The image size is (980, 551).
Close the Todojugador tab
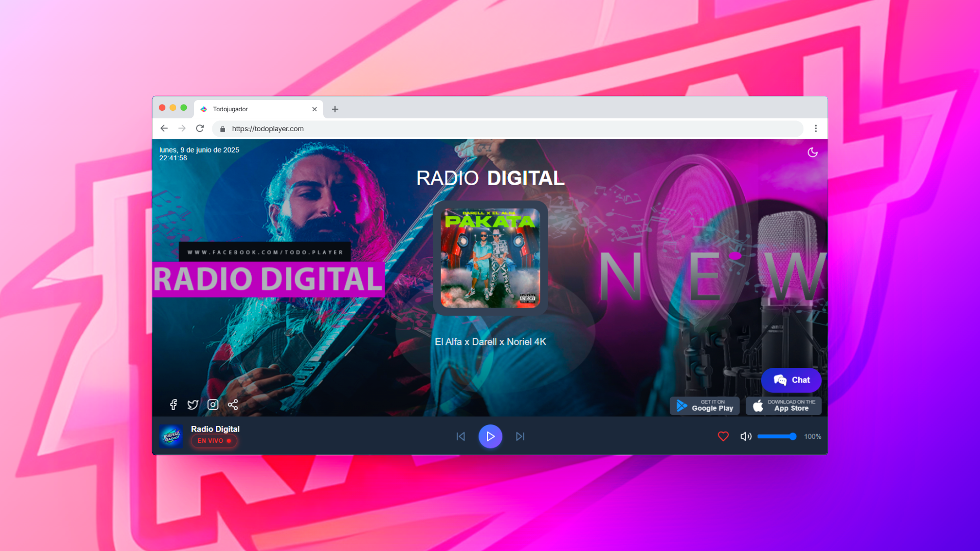pos(314,109)
